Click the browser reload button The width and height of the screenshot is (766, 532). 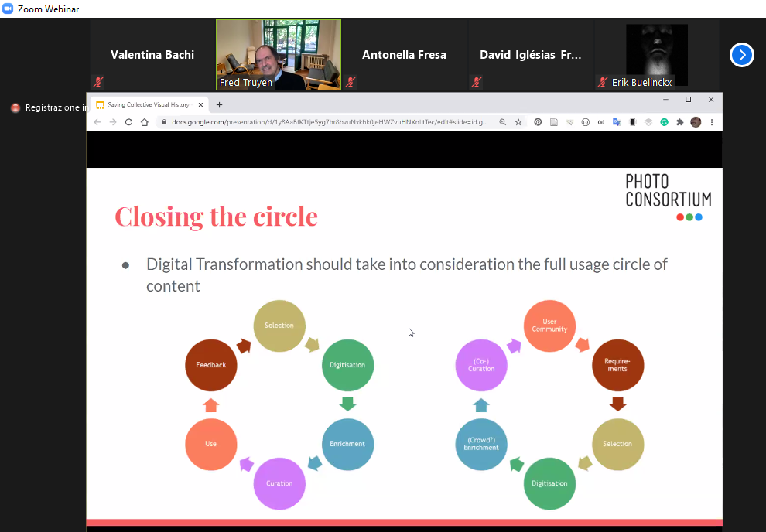(x=128, y=122)
